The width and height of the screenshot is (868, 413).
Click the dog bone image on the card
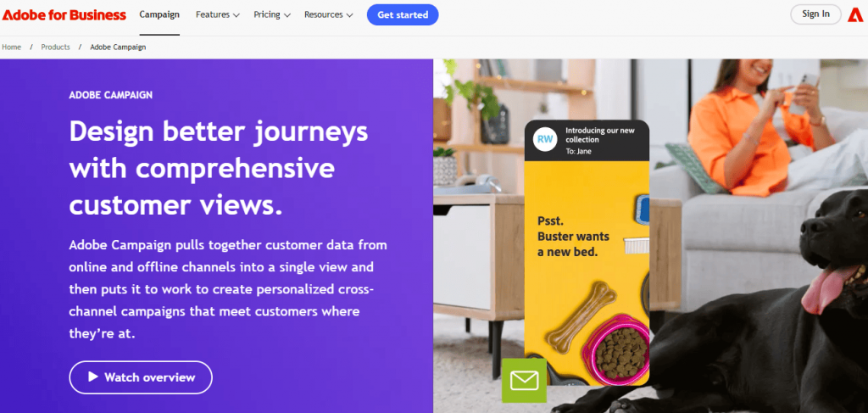click(580, 317)
